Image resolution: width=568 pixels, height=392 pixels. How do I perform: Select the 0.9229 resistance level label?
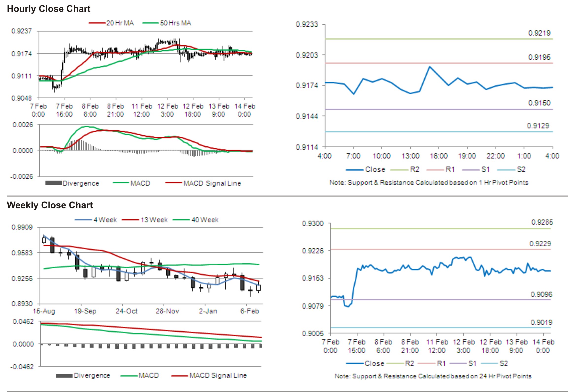coord(540,244)
